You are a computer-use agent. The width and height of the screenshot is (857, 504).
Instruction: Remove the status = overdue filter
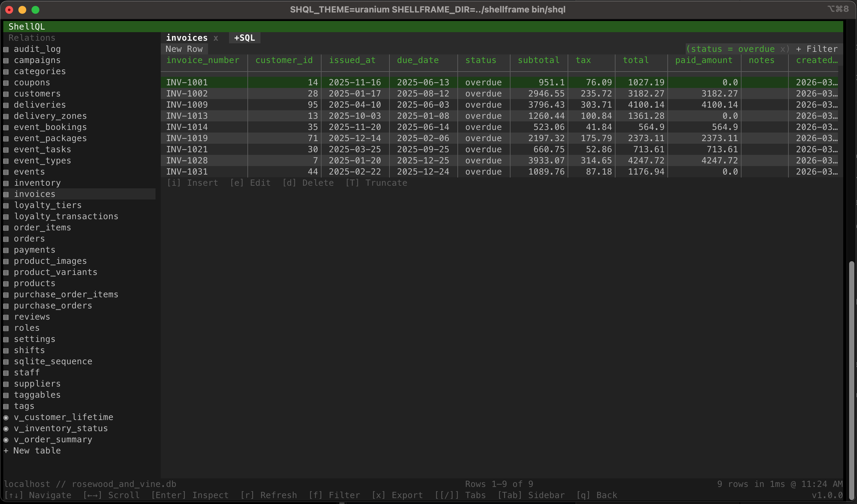click(783, 49)
